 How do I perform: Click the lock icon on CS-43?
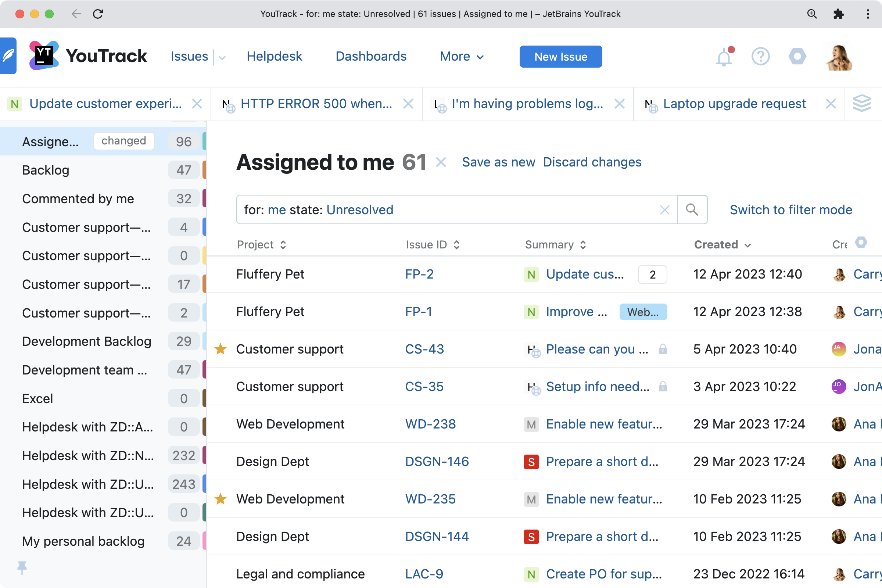[663, 349]
